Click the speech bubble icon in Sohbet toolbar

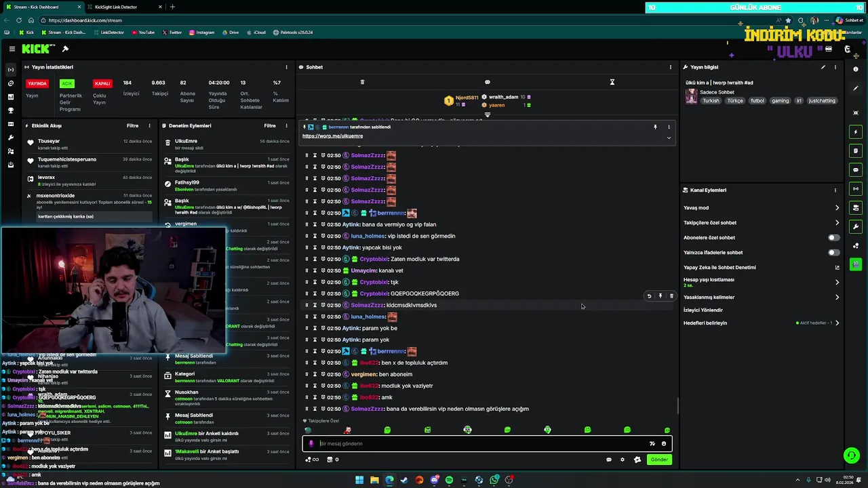tap(487, 82)
